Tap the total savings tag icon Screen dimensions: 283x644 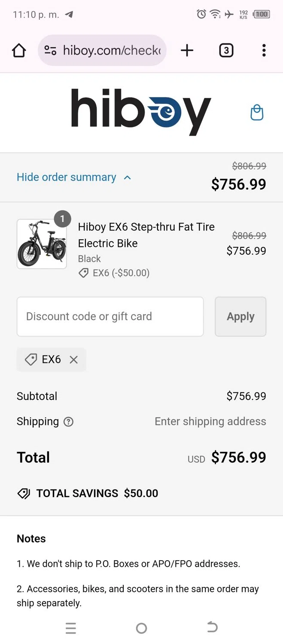(24, 494)
